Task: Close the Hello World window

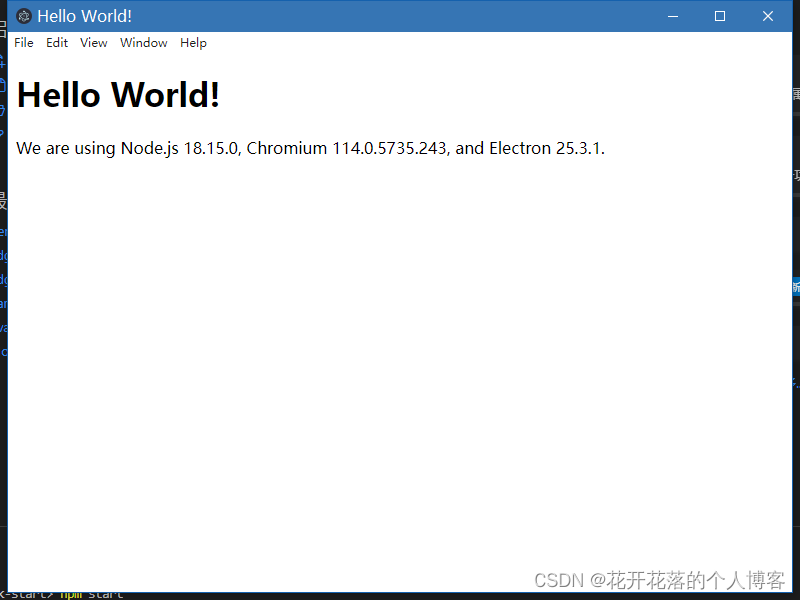Action: coord(767,16)
